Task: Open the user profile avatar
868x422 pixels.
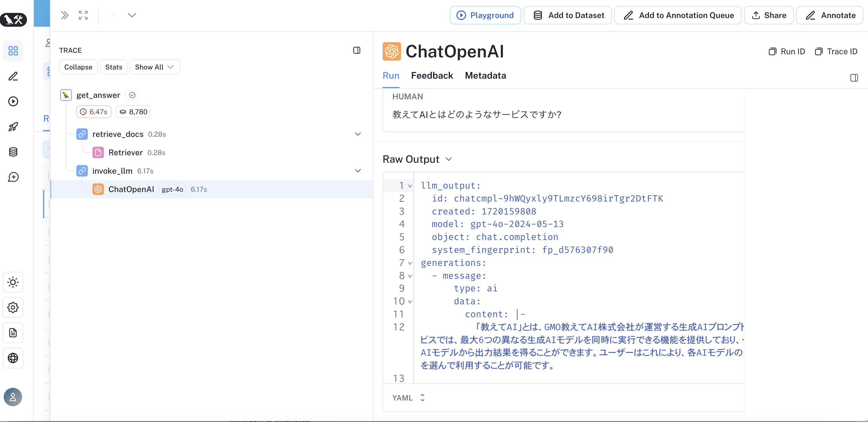Action: (13, 397)
